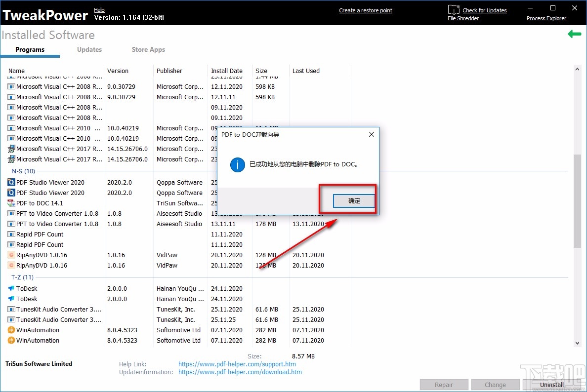Open the Process Explorer link
The width and height of the screenshot is (587, 392).
tap(546, 18)
